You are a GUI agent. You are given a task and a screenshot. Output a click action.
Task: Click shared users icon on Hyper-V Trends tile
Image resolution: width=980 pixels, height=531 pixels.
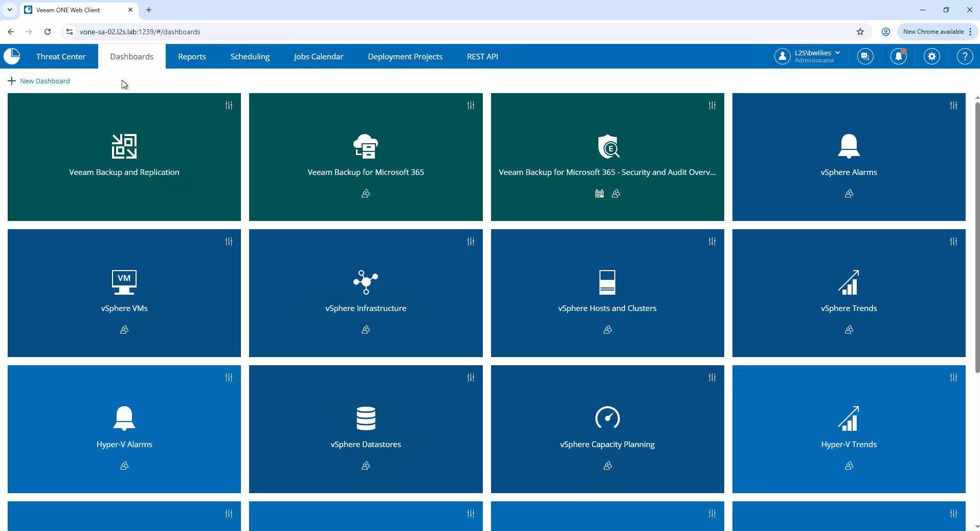pyautogui.click(x=849, y=466)
